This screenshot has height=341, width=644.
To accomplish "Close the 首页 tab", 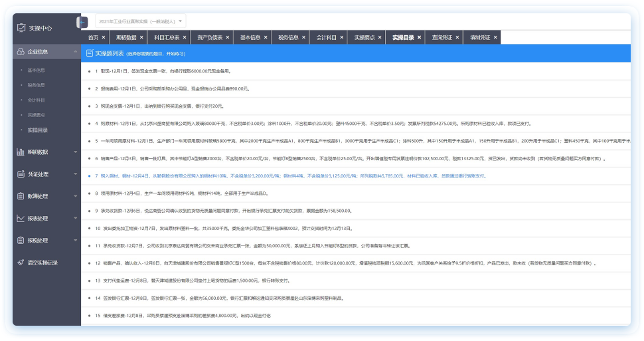I will coord(104,37).
